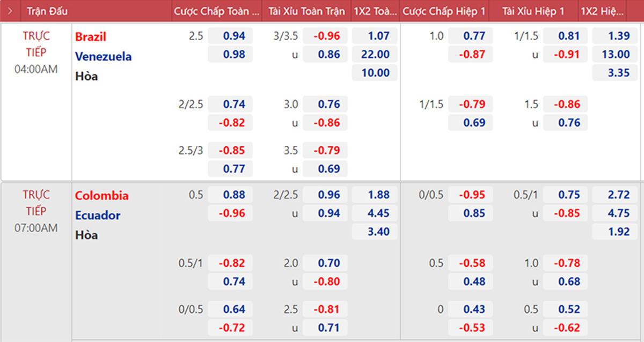Screen dimensions: 644x342
Task: Bet under 3.5 goals full match at 0.69
Action: point(325,168)
